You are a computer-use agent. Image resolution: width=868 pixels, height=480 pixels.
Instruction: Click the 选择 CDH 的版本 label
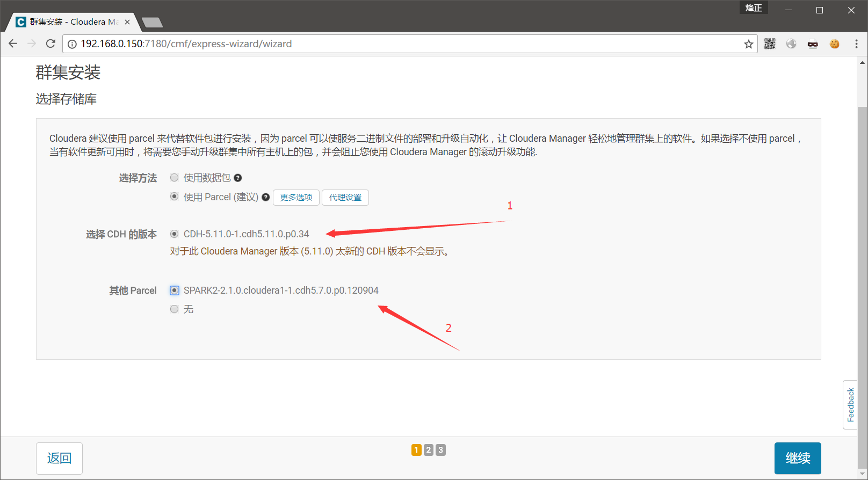click(121, 234)
